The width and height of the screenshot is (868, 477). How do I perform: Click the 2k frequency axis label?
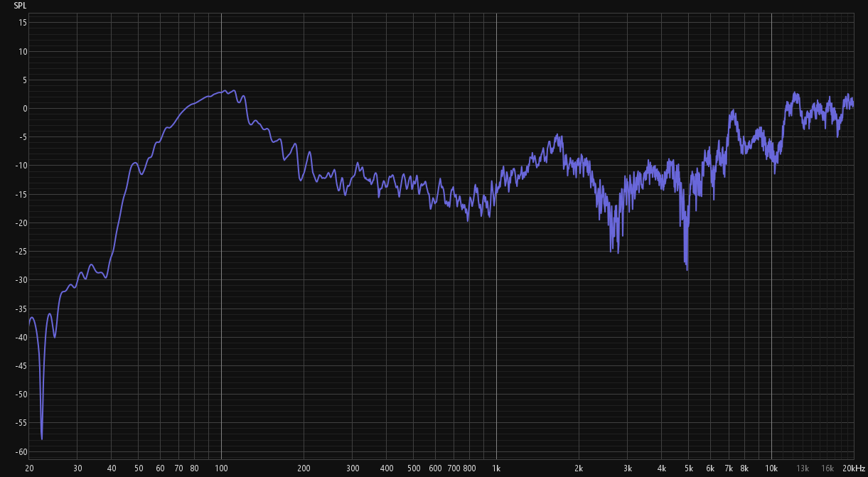(579, 468)
